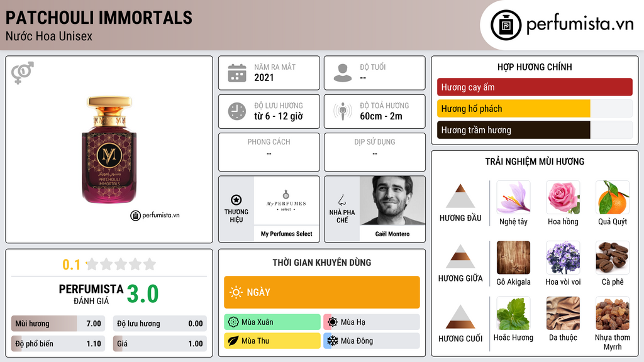Select the Mùa Hạ season bar
Screen dimensions: 644x362
(372, 322)
